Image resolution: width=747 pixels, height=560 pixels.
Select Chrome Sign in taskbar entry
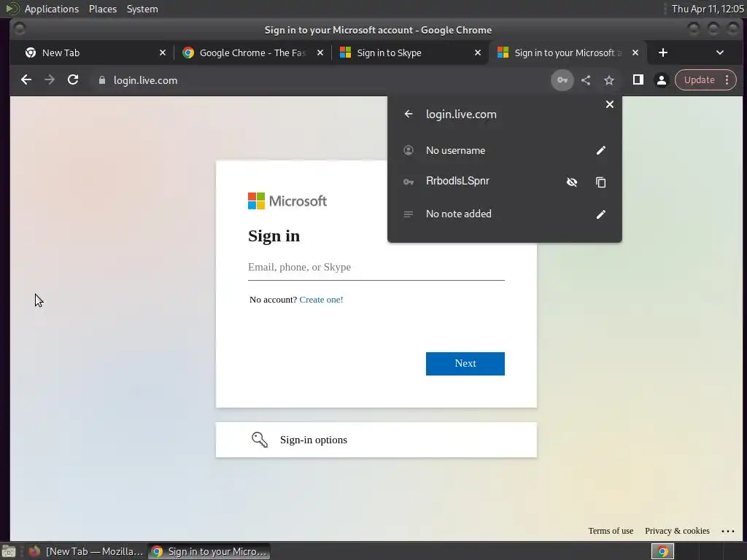point(209,551)
